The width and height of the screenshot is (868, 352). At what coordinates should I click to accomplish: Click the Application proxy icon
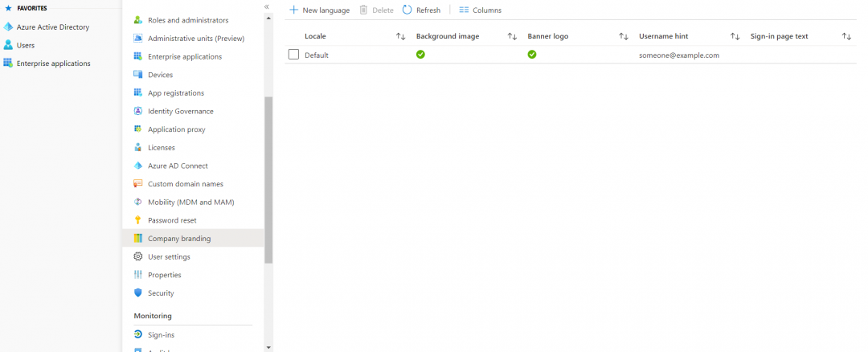[138, 129]
